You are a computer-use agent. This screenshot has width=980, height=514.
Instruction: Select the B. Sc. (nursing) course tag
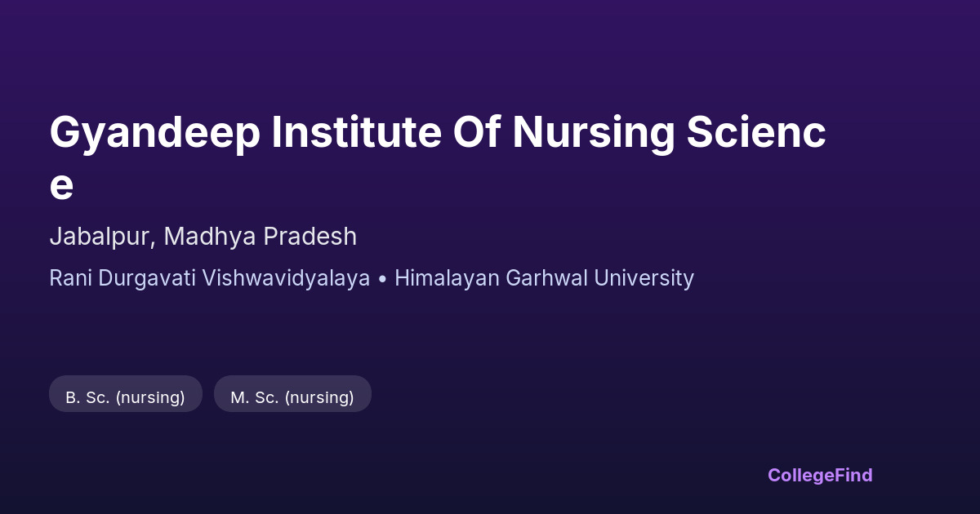(x=126, y=397)
